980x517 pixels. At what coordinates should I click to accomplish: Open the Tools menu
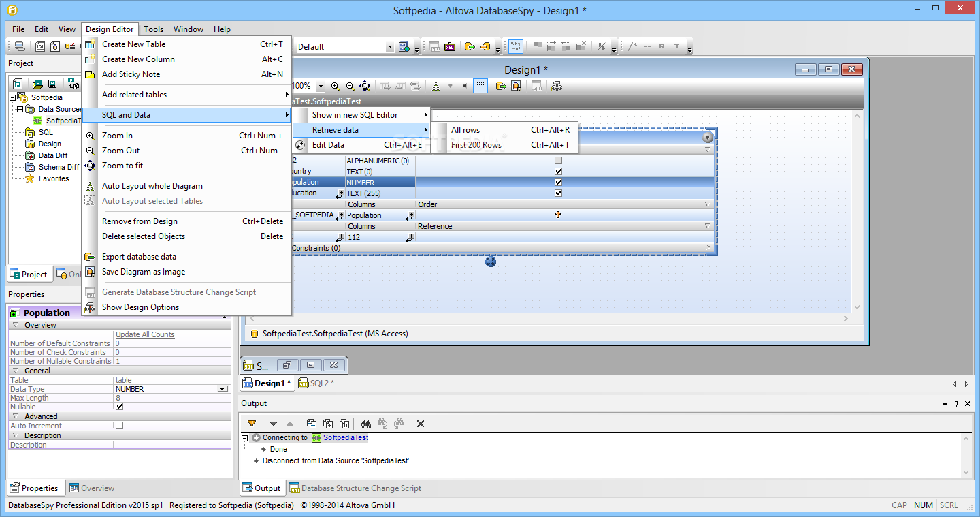click(153, 29)
